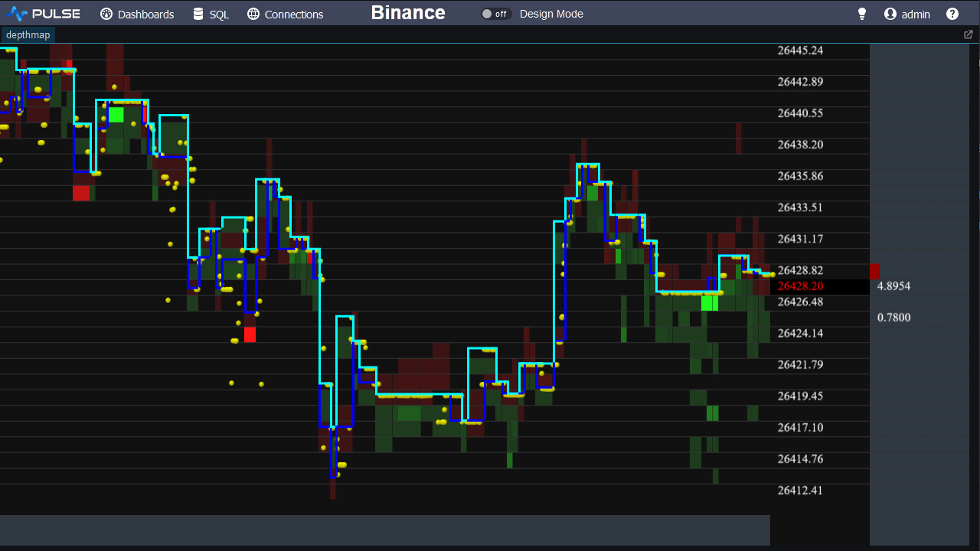Image resolution: width=980 pixels, height=551 pixels.
Task: Toggle Design Mode switch on
Action: (495, 15)
